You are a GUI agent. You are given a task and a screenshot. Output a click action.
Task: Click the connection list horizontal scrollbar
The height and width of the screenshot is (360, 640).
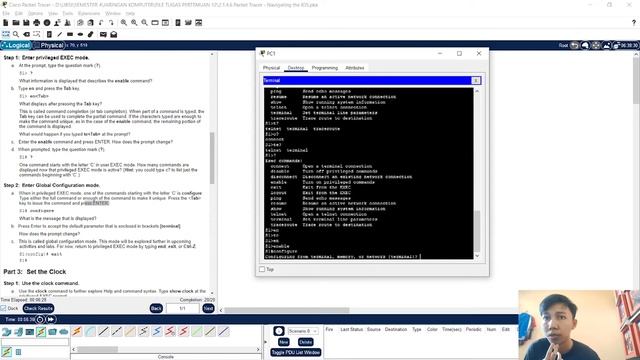(98, 349)
